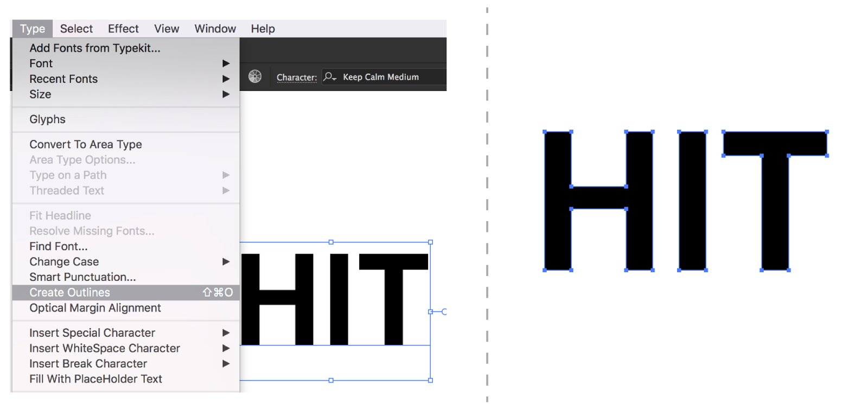Open the Change Case submenu
The image size is (868, 410).
pyautogui.click(x=226, y=262)
